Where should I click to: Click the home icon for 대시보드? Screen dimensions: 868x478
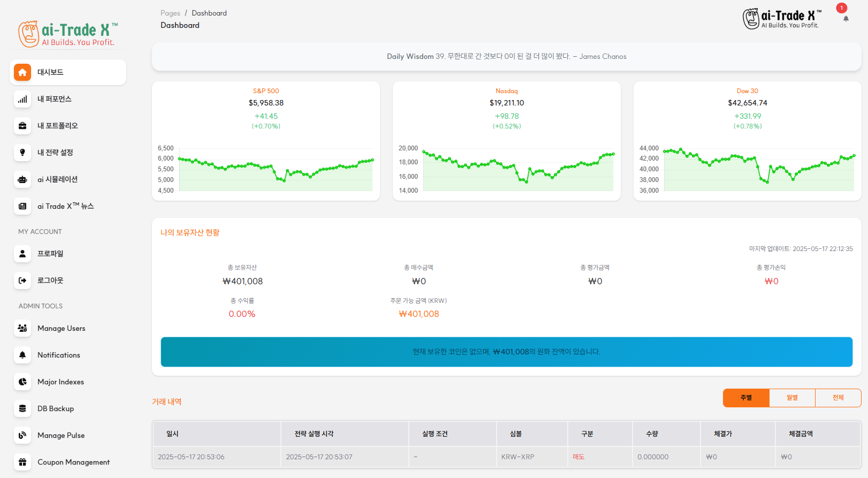click(x=22, y=72)
